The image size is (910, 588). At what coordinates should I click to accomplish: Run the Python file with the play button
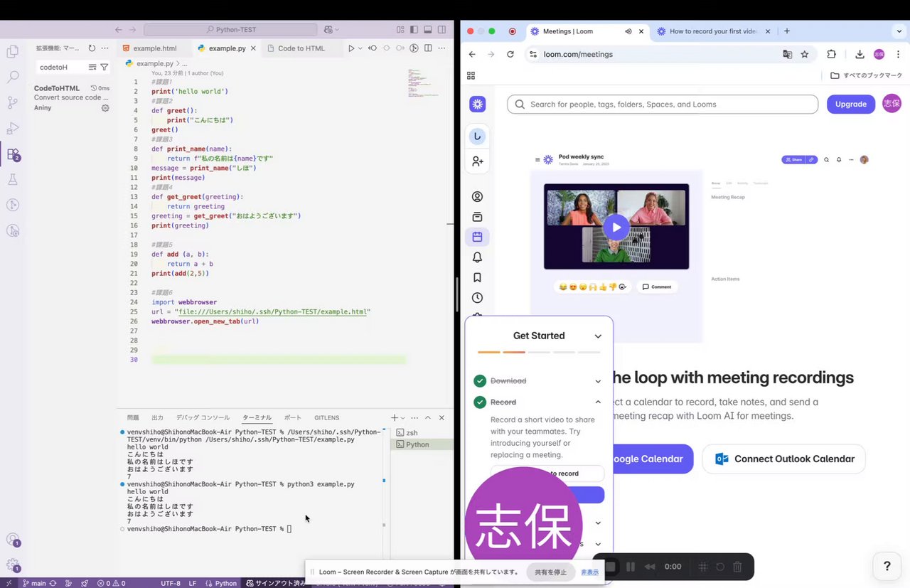coord(350,48)
